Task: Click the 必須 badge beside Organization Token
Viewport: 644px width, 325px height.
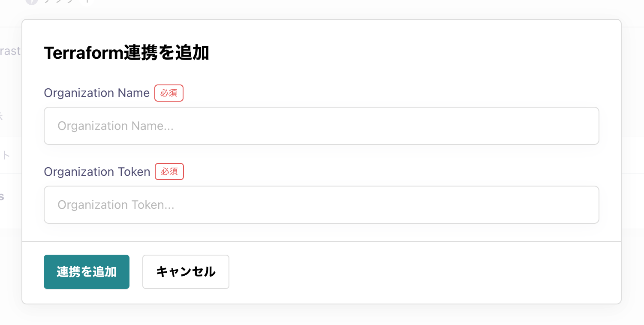Action: 169,172
